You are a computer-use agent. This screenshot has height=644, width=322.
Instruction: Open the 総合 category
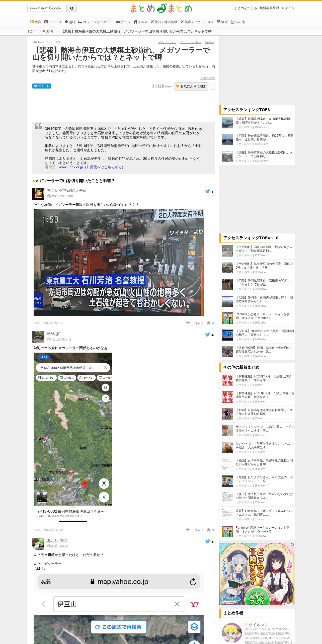[36, 22]
